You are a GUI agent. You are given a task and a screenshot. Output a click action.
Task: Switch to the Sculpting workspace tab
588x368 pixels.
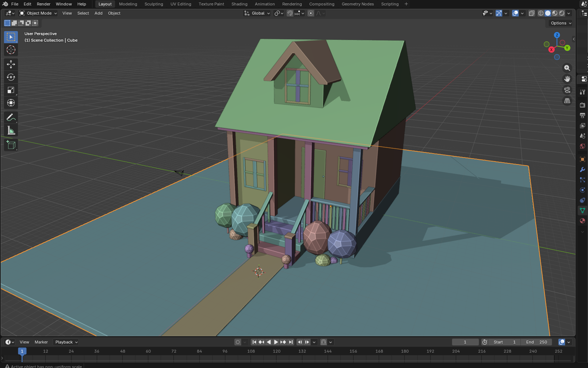click(153, 4)
